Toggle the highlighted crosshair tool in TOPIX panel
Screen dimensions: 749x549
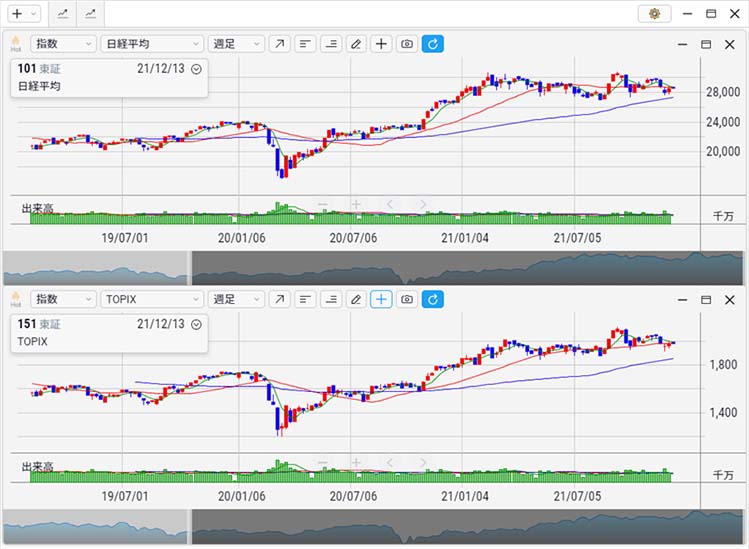[x=381, y=299]
